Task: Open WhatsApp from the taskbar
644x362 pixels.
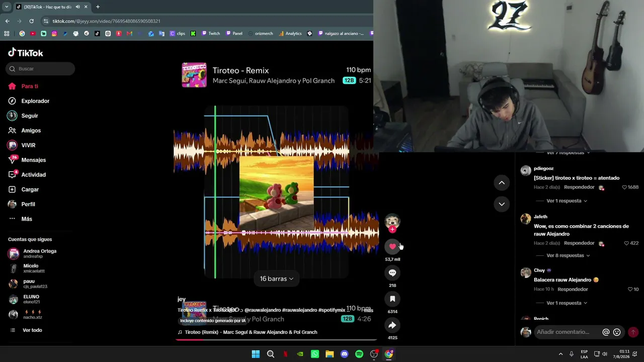Action: [x=315, y=354]
